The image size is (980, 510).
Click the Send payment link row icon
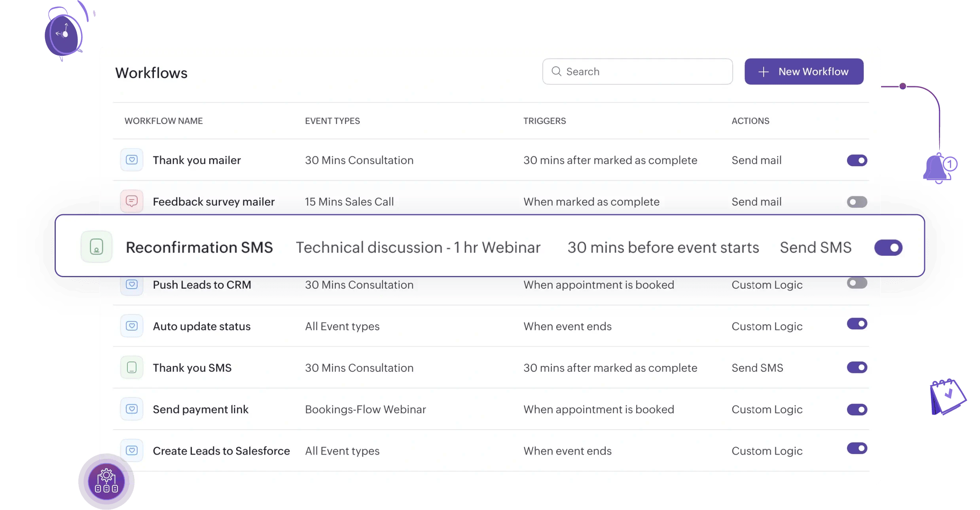(132, 409)
